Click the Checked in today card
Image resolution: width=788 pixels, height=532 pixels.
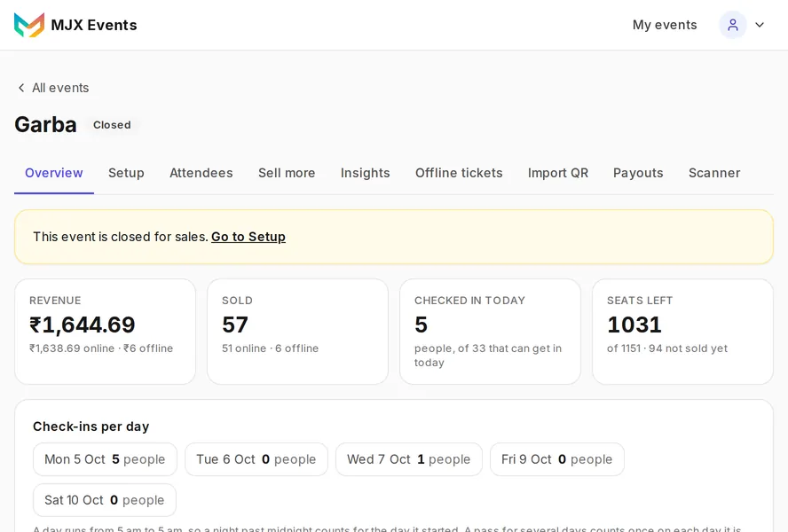490,332
